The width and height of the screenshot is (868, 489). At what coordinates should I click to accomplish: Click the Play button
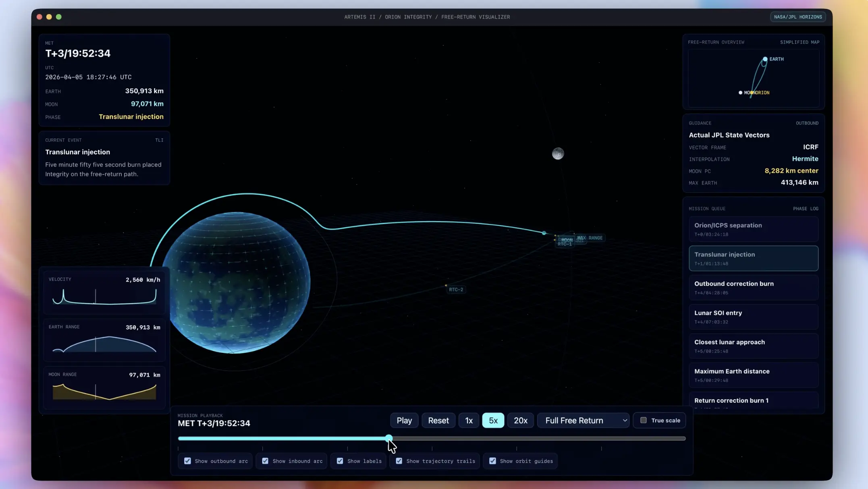coord(404,420)
